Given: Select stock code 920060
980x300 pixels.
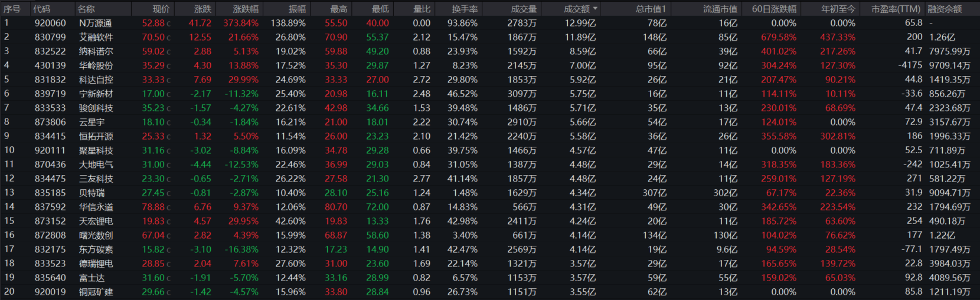Looking at the screenshot, I should point(50,23).
